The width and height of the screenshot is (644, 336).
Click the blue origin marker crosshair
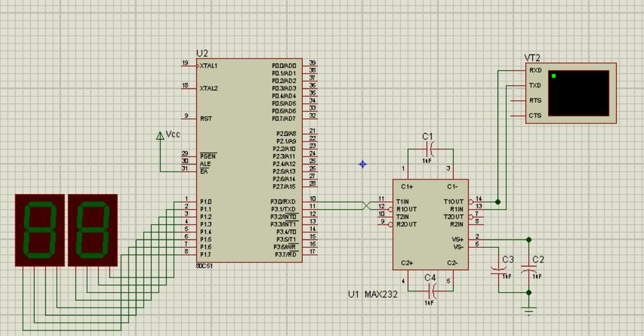pyautogui.click(x=363, y=164)
